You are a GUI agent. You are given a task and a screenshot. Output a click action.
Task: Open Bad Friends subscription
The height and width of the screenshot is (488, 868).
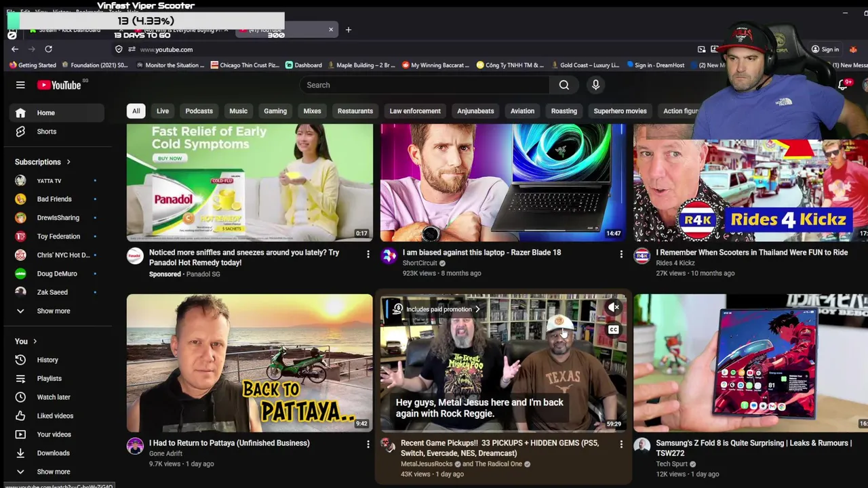(57, 199)
